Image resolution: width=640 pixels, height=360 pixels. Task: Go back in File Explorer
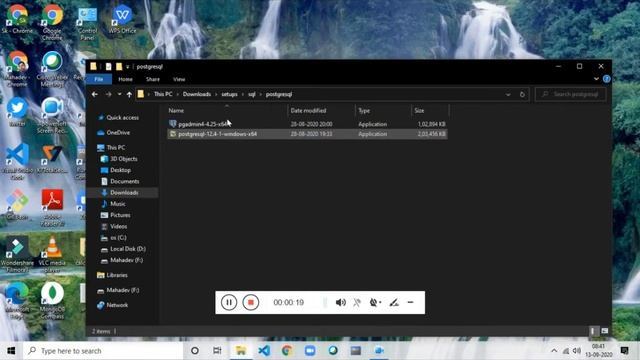click(x=95, y=94)
